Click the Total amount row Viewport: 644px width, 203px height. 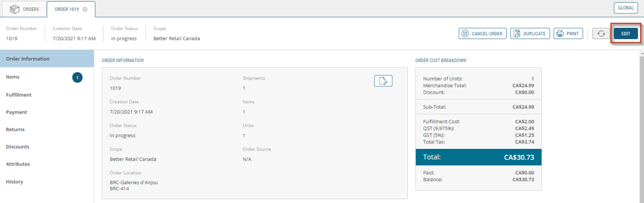click(479, 157)
